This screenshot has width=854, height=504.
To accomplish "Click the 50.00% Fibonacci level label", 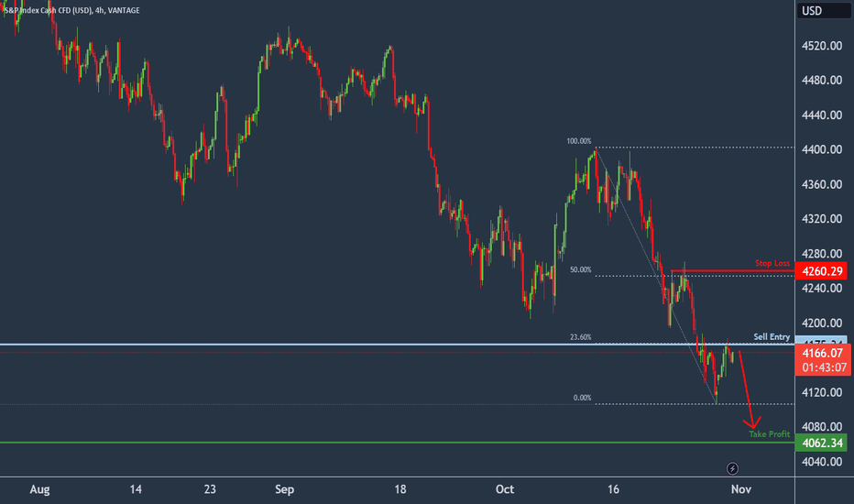I will point(581,269).
